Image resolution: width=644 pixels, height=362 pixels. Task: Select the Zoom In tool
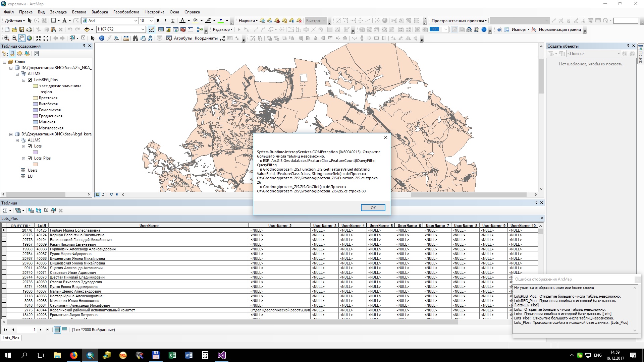pos(7,38)
